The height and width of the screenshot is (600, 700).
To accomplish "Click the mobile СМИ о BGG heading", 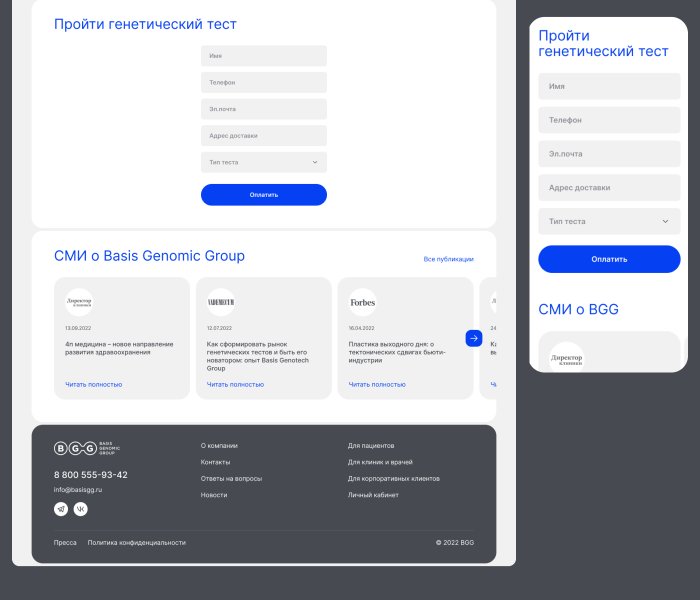I will (578, 309).
